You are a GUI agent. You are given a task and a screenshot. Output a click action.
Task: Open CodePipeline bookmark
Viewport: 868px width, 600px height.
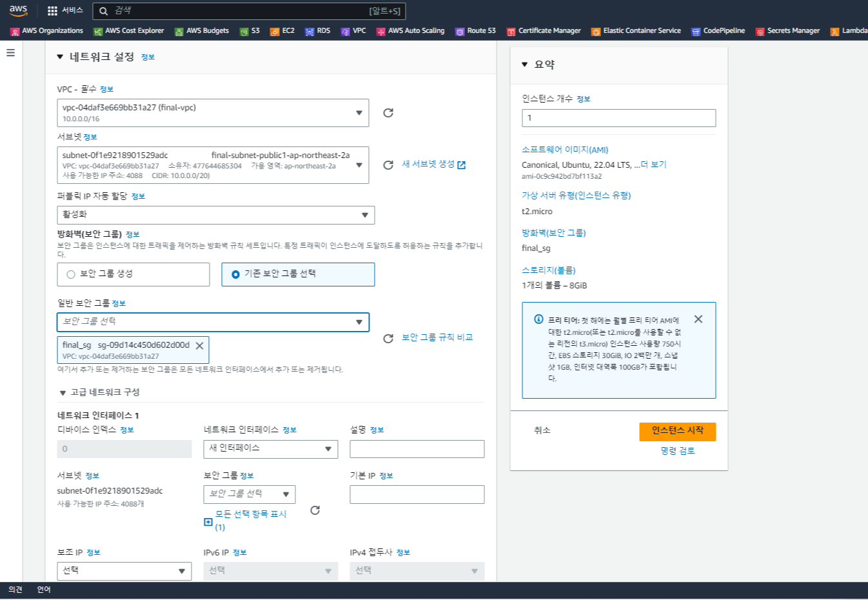718,31
